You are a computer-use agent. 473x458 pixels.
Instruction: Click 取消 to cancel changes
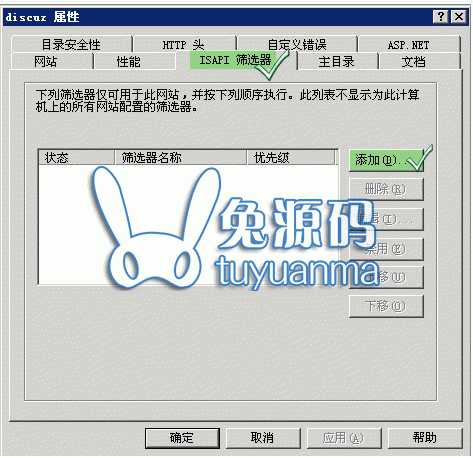tap(263, 438)
